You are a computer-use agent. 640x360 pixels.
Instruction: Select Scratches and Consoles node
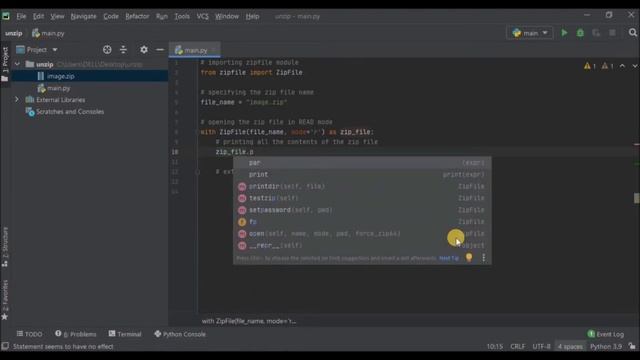70,111
